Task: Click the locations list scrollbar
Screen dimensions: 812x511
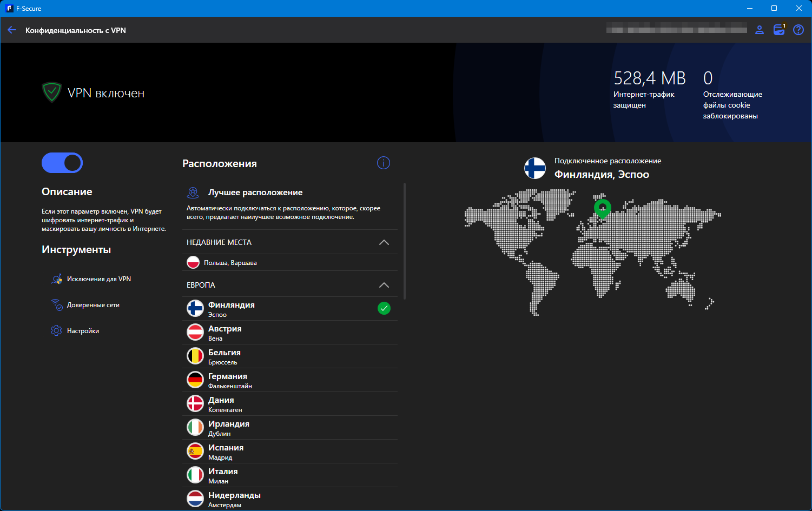Action: click(405, 241)
